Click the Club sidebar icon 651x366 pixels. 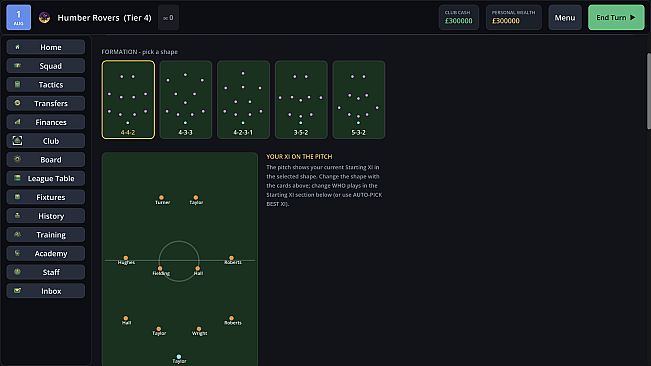point(17,141)
